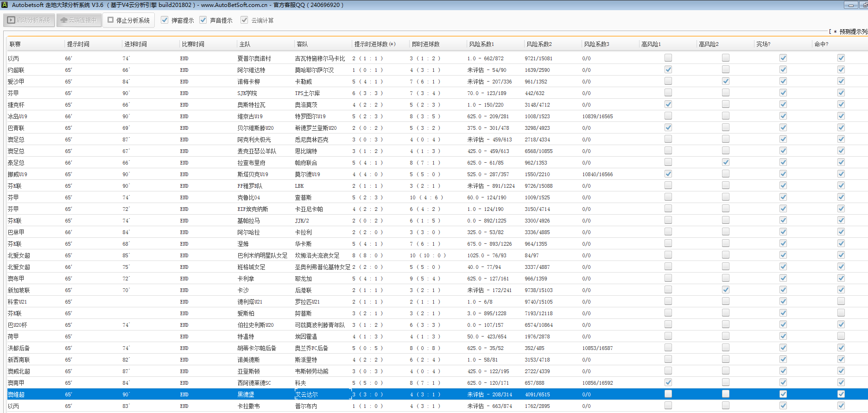Disable the 声音提示 checkbox

click(x=203, y=20)
